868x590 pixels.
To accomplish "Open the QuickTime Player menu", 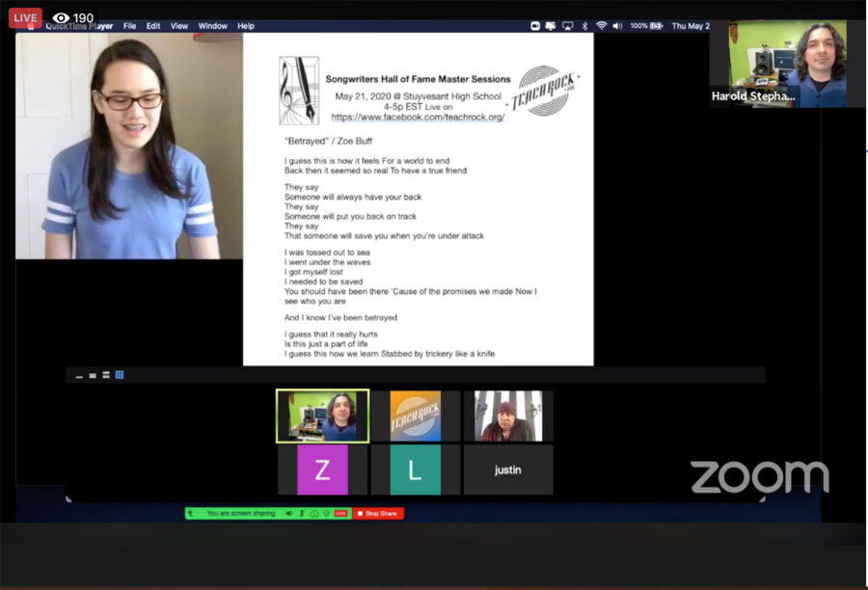I will click(79, 26).
